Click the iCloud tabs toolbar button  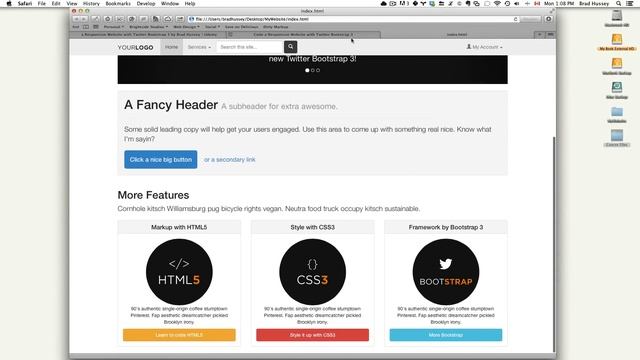[x=168, y=19]
